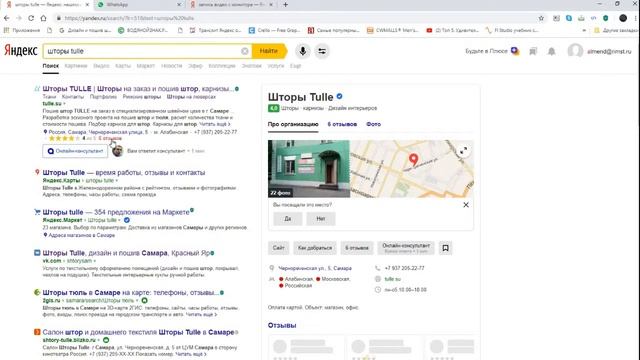Dismiss the 'Вы посещали это место?' prompt
This screenshot has width=640, height=360.
click(x=466, y=205)
